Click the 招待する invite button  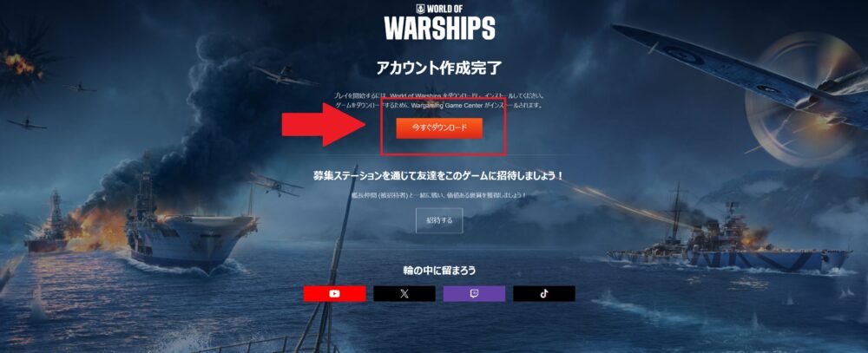439,220
